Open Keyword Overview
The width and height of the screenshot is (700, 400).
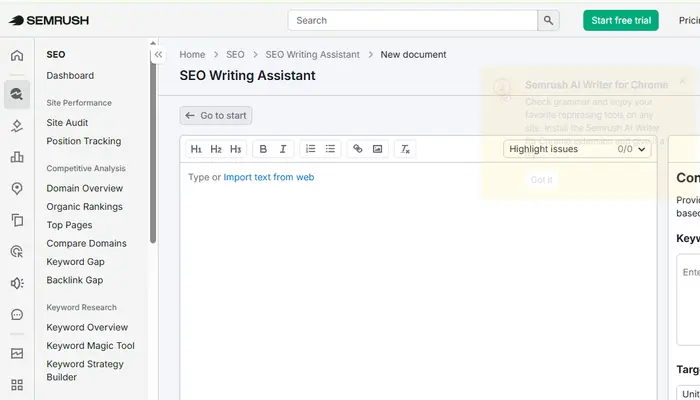[x=87, y=327]
